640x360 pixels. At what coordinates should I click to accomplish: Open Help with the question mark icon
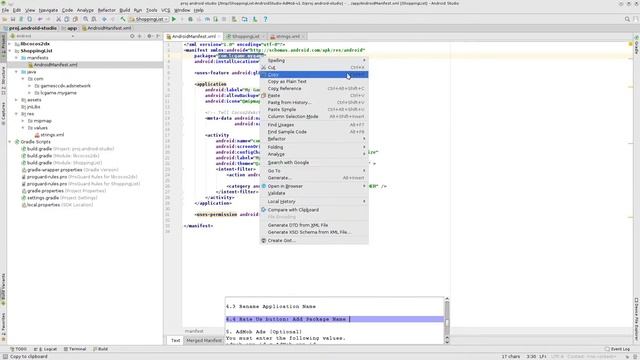click(265, 19)
